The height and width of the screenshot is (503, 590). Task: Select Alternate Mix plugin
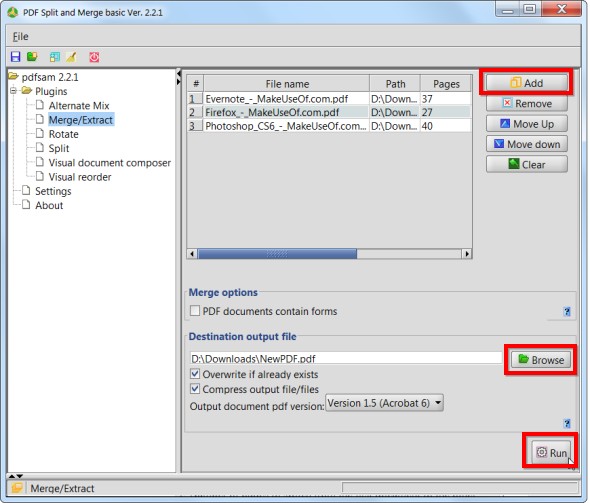[79, 105]
